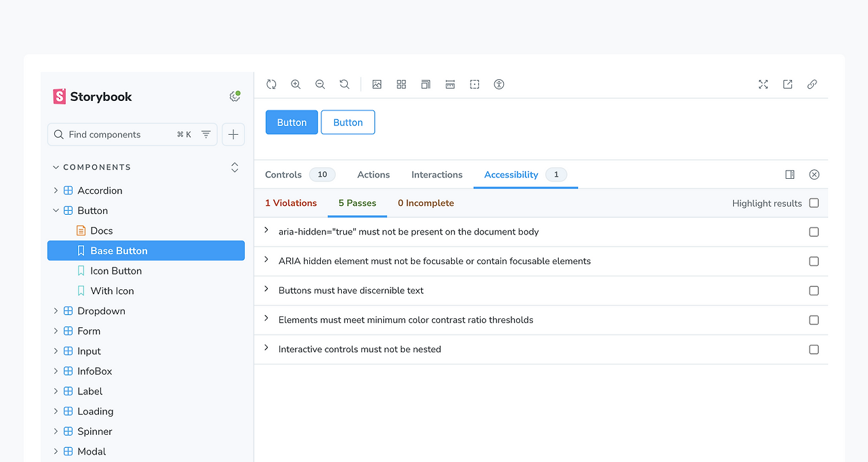Open the sidebar filter icon
Viewport: 868px width, 462px height.
click(x=206, y=134)
